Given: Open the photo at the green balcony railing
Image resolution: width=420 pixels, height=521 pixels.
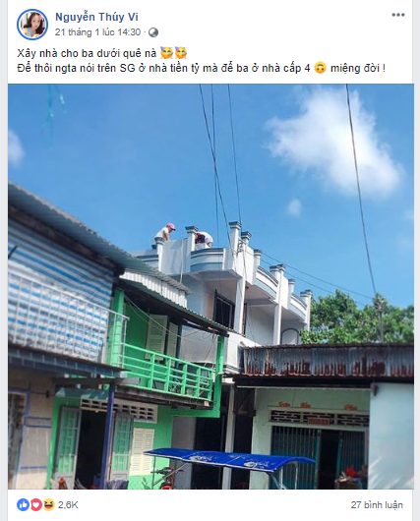Looking at the screenshot, I should tap(166, 371).
